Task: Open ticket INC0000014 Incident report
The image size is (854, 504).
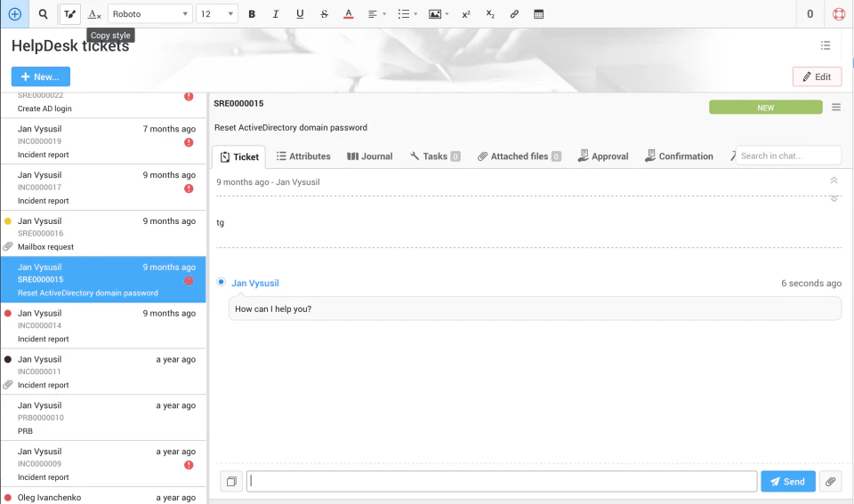Action: coord(103,326)
